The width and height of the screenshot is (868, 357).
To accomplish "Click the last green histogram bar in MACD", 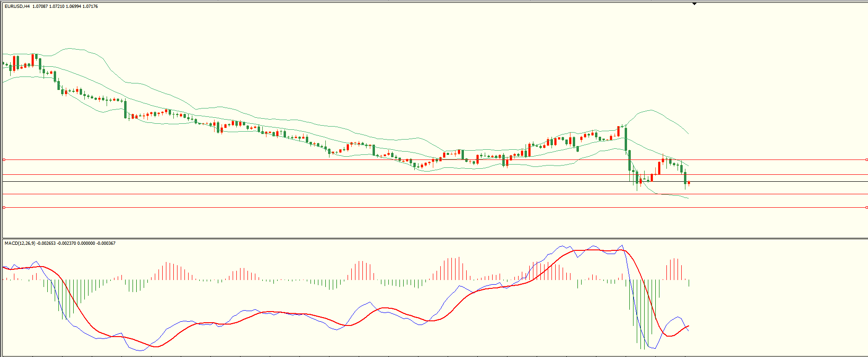I will (689, 283).
